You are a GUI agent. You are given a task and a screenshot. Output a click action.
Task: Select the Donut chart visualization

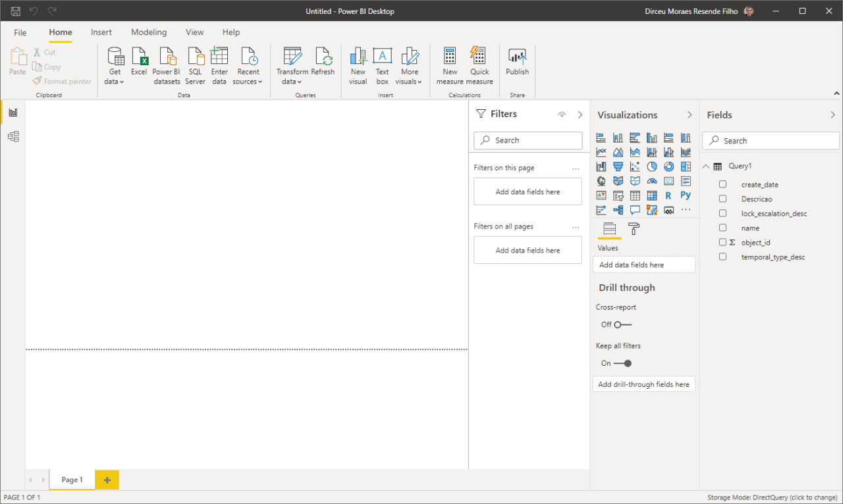pos(668,166)
